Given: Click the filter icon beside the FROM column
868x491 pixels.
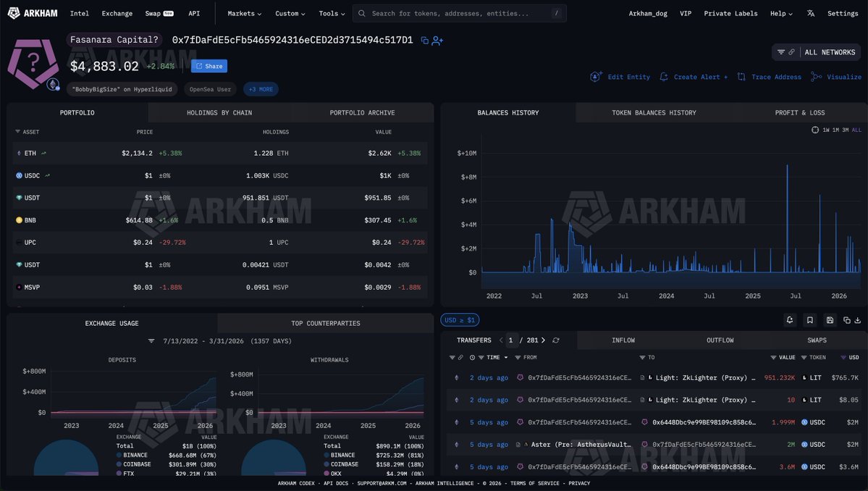Looking at the screenshot, I should point(518,358).
